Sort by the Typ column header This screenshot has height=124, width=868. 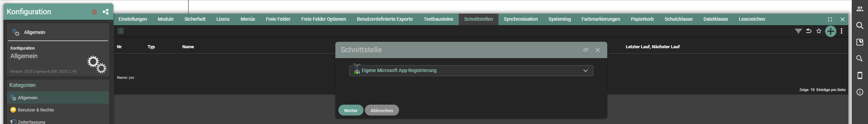(151, 47)
